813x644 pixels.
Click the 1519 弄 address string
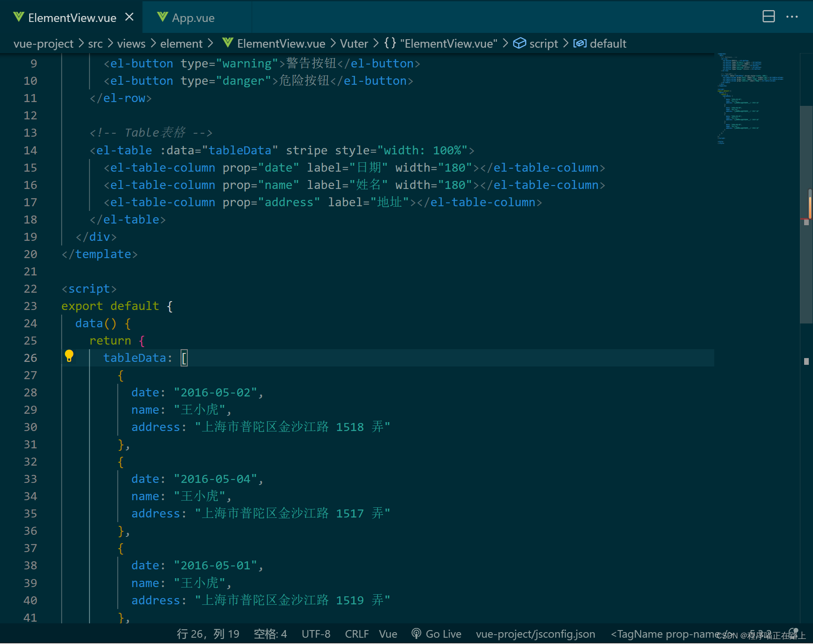click(x=292, y=600)
